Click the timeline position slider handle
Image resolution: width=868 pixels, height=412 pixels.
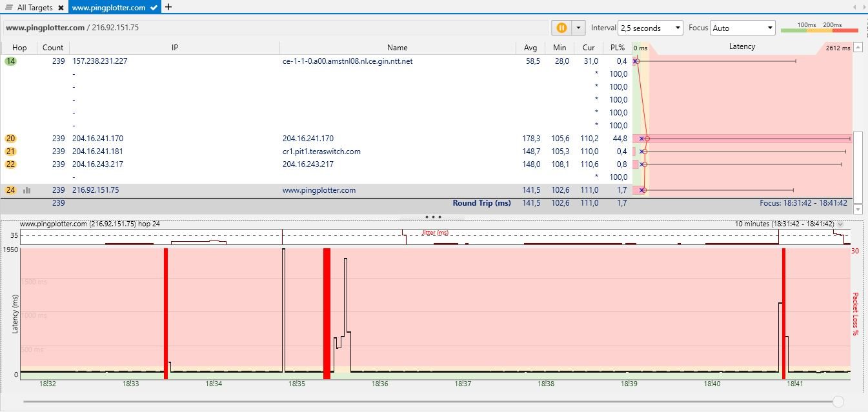(x=838, y=402)
